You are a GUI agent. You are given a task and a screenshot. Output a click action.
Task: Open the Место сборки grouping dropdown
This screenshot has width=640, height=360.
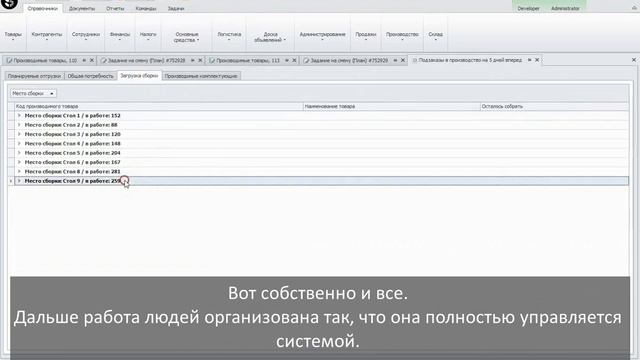point(52,93)
